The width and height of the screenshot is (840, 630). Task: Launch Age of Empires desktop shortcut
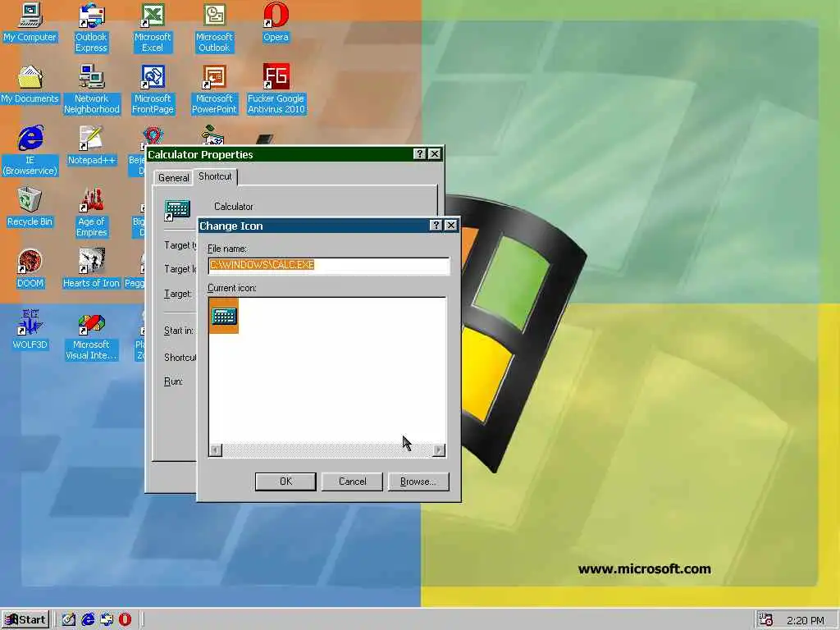[92, 212]
